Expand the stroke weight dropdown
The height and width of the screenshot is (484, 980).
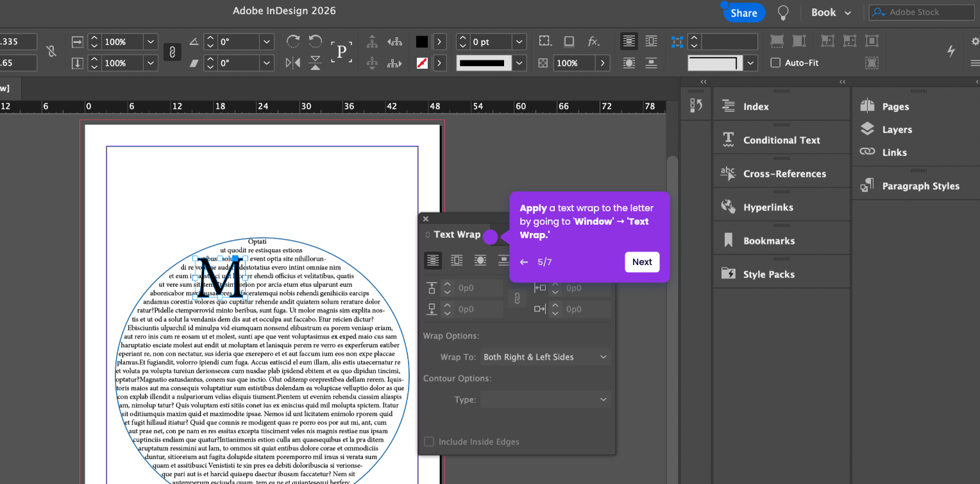(520, 42)
